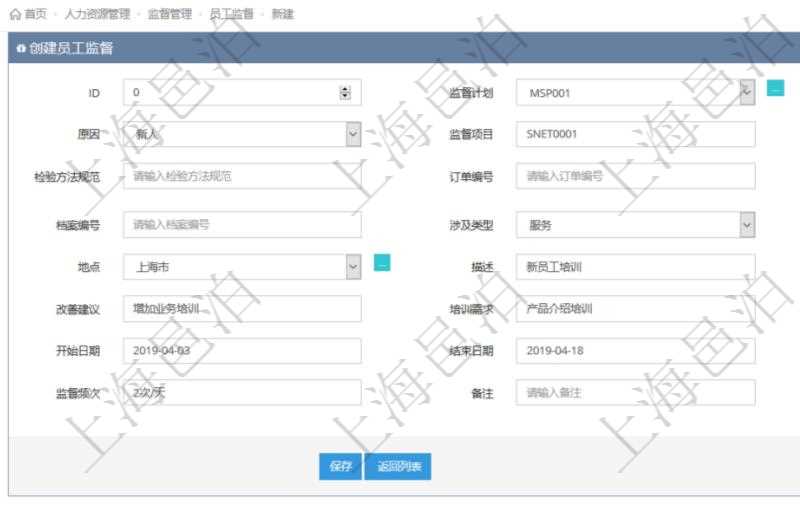The width and height of the screenshot is (800, 515).
Task: Focus the ID input field
Action: [242, 92]
